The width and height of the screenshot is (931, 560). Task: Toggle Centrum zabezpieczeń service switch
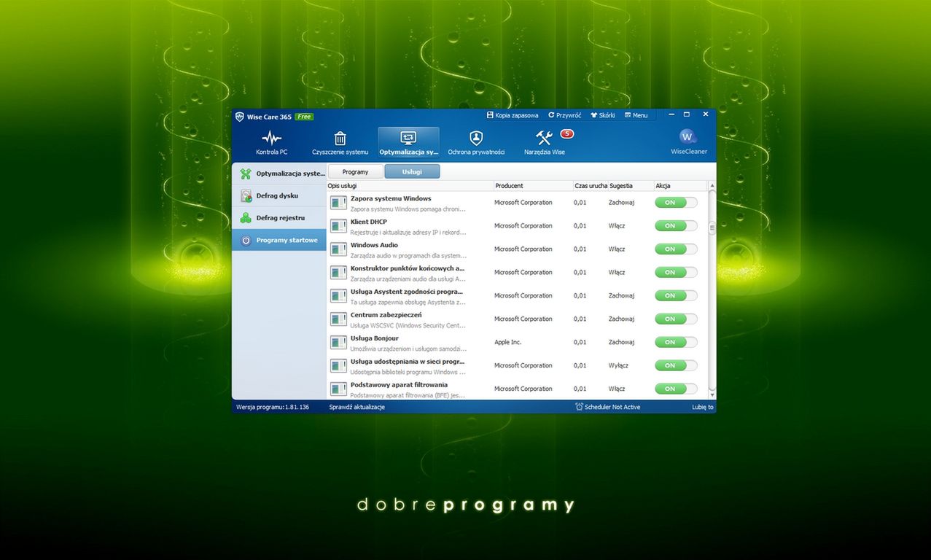[x=676, y=319]
